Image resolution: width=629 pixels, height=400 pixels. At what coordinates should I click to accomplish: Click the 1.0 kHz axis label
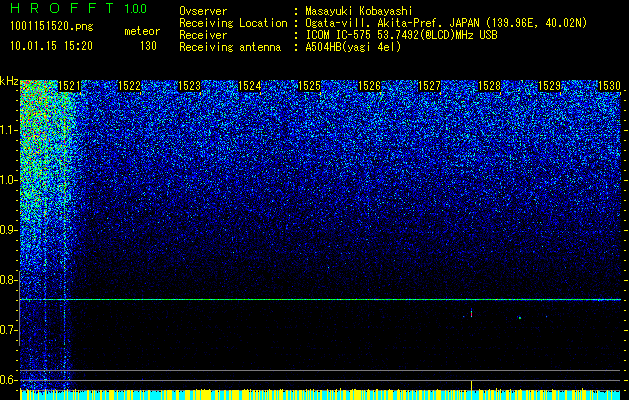(9, 180)
